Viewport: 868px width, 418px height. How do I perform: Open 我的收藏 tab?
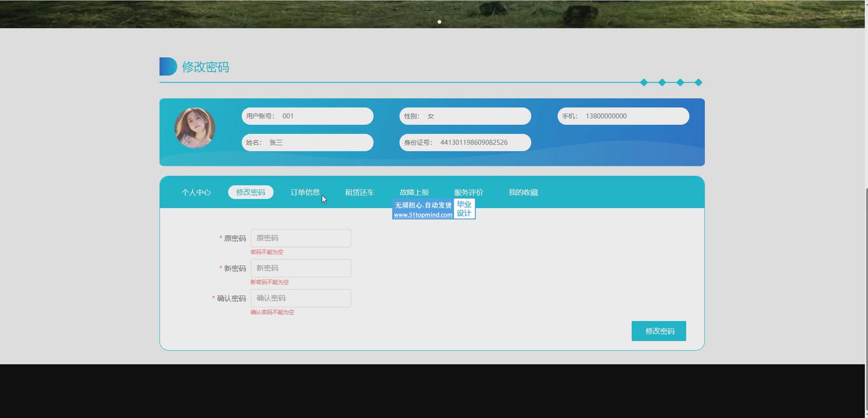coord(523,192)
